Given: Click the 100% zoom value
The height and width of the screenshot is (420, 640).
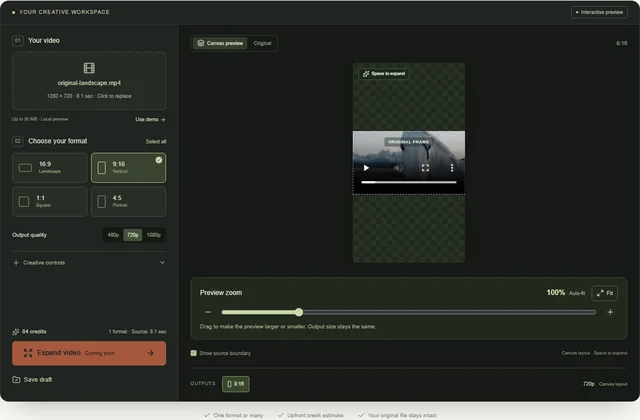Looking at the screenshot, I should 556,293.
